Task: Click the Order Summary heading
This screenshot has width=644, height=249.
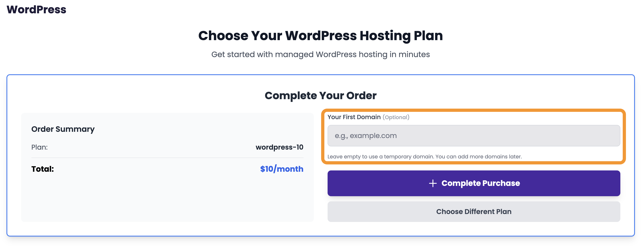Action: 63,129
